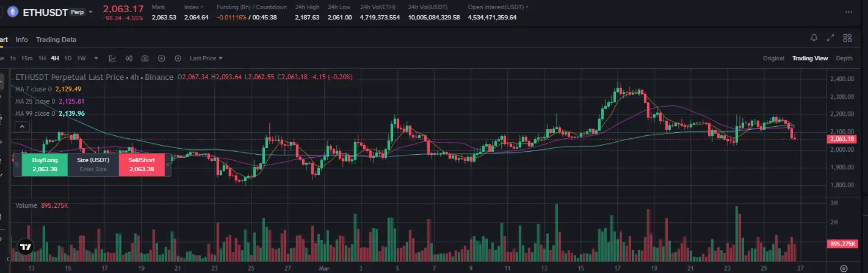This screenshot has width=868, height=273.
Task: Click the 24h High value 2,187.63
Action: pyautogui.click(x=307, y=17)
